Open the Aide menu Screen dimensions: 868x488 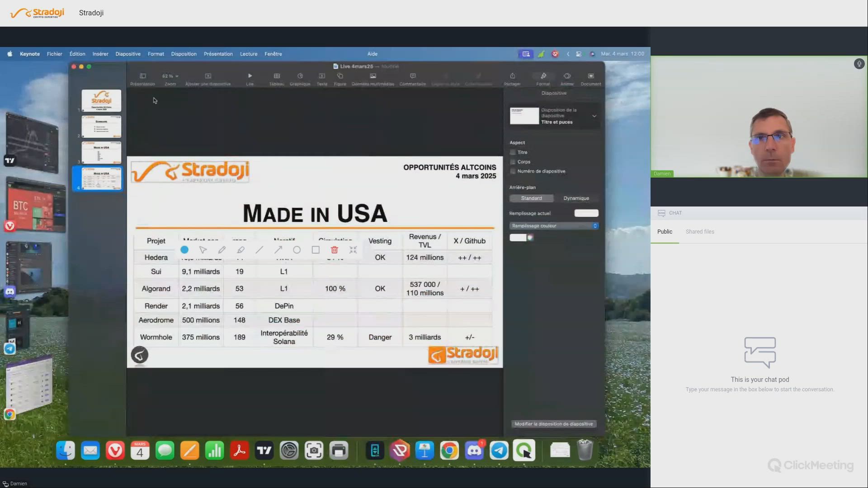[x=373, y=54]
